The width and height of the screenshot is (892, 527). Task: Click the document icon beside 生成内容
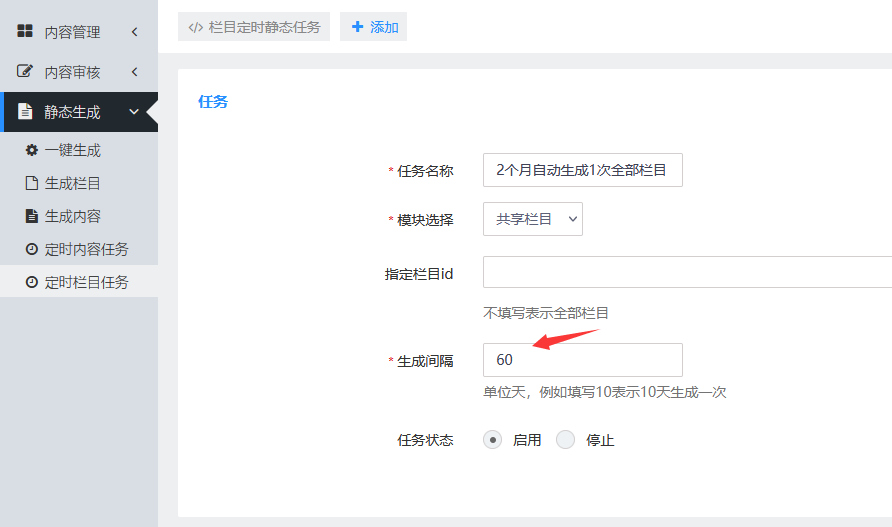coord(32,216)
